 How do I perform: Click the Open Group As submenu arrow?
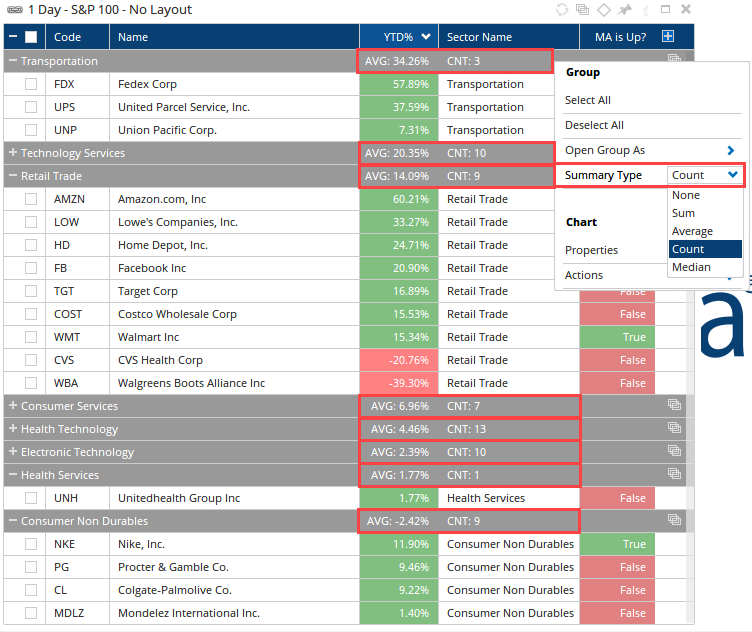tap(730, 151)
